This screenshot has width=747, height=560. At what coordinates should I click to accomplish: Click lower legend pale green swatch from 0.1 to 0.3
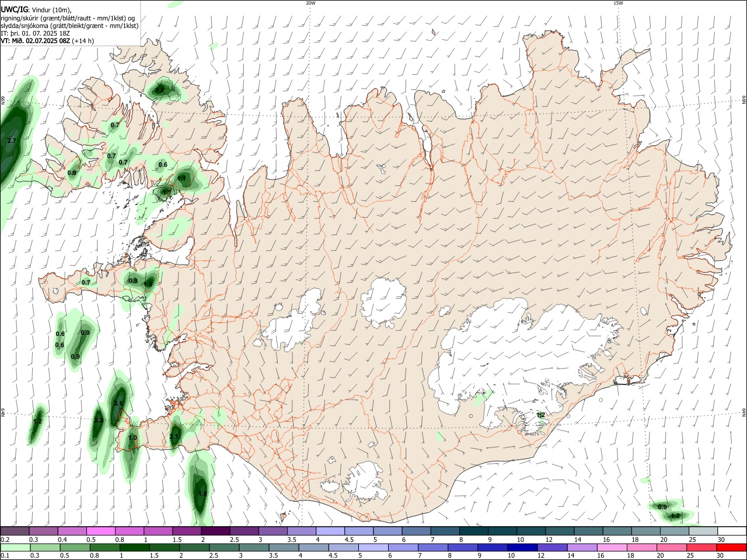pyautogui.click(x=15, y=547)
